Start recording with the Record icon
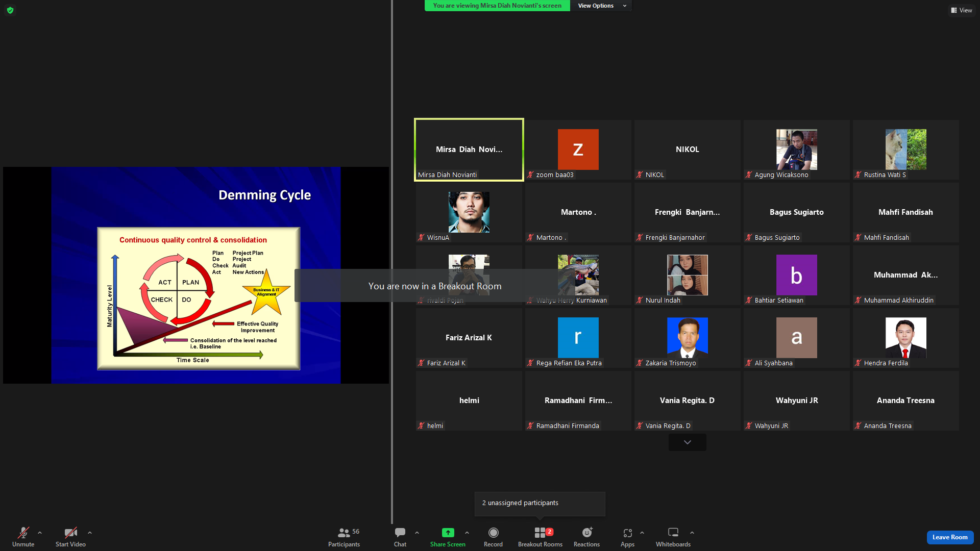This screenshot has width=980, height=551. 493,533
